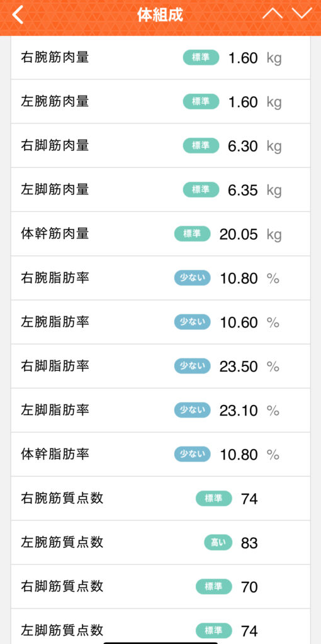Tap 少ない badge for 体幹脂肪率
The height and width of the screenshot is (644, 321).
(193, 454)
